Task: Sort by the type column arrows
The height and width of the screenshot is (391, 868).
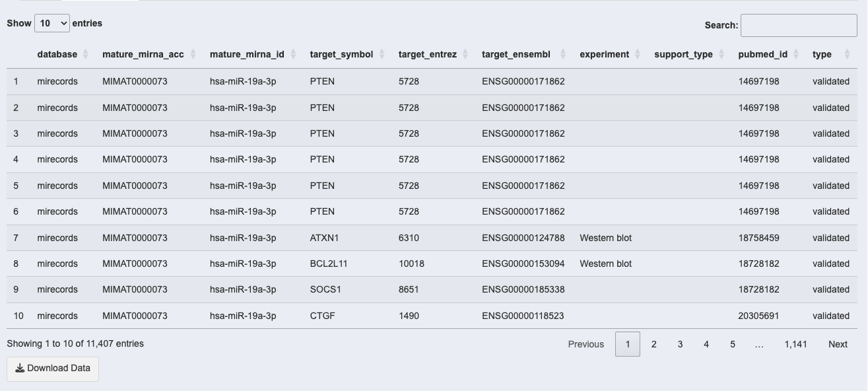Action: 847,55
